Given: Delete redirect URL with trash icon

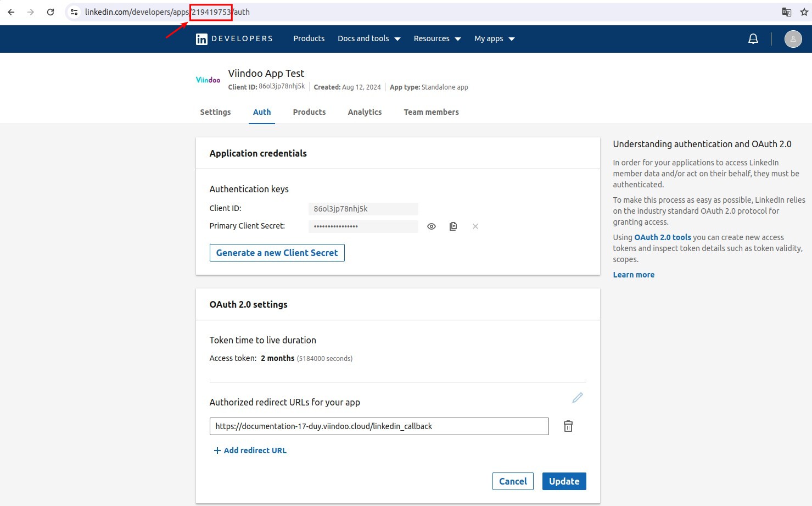Looking at the screenshot, I should coord(568,426).
